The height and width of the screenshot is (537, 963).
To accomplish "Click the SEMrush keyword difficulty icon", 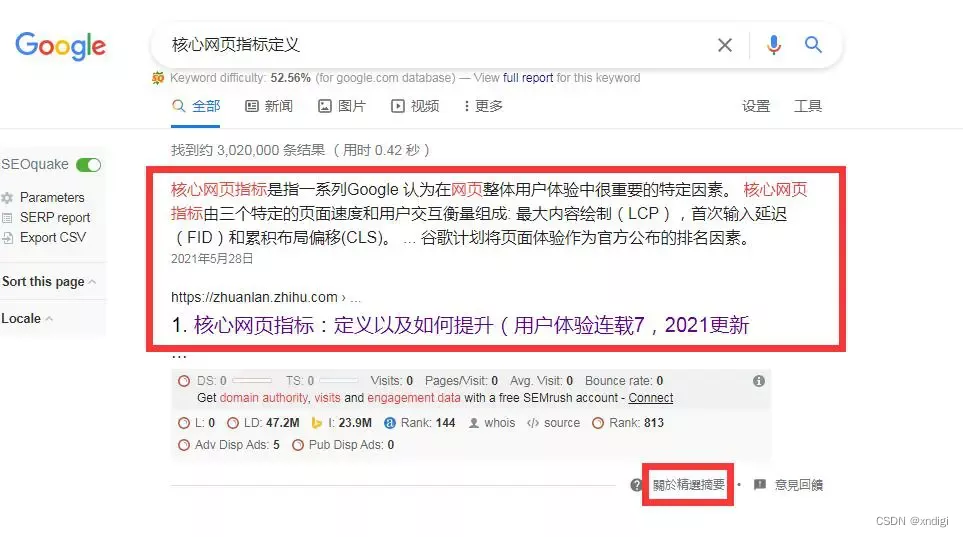I will [x=158, y=78].
